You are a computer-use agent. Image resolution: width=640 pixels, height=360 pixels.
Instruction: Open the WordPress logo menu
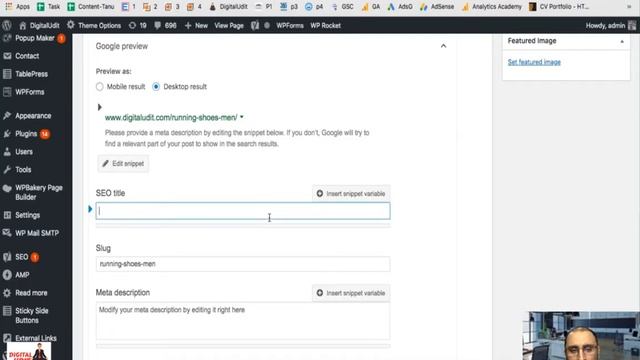click(7, 25)
